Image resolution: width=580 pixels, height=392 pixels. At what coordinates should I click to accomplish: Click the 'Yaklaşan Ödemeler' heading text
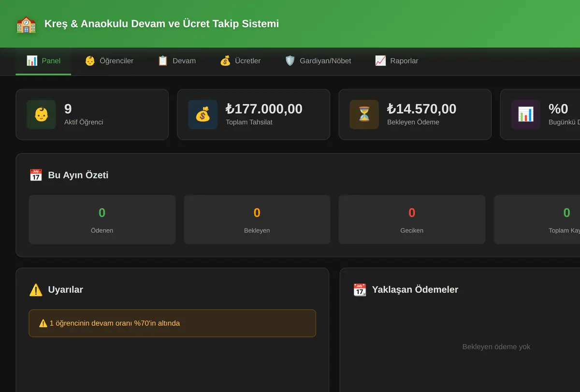point(415,290)
